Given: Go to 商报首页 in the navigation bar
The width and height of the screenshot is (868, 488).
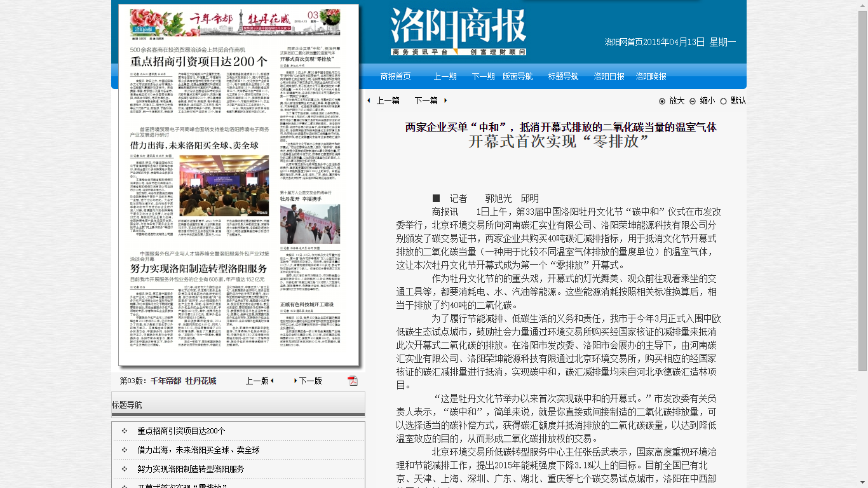Looking at the screenshot, I should click(395, 76).
